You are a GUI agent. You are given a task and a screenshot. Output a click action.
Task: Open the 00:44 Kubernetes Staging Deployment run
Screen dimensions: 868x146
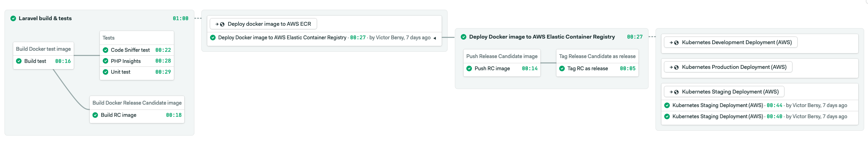click(x=717, y=105)
